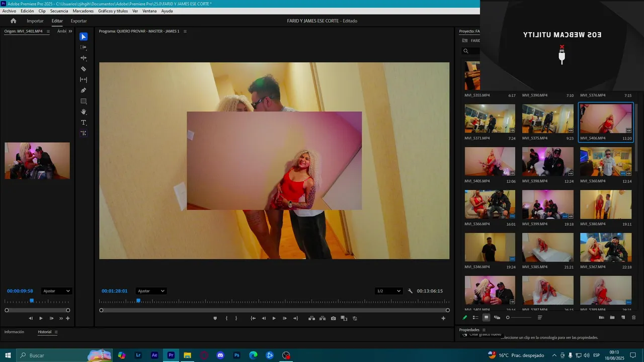Open the Ventana menu

(x=149, y=11)
